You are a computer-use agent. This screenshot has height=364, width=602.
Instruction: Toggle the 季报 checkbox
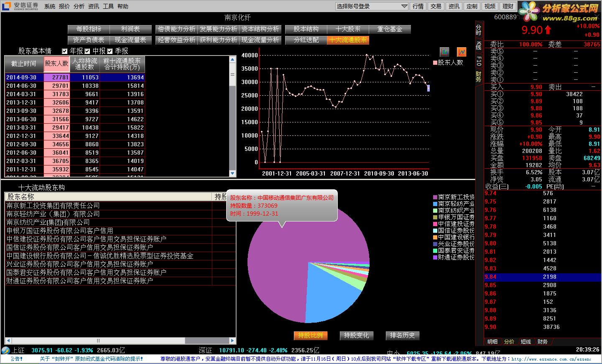[x=110, y=51]
